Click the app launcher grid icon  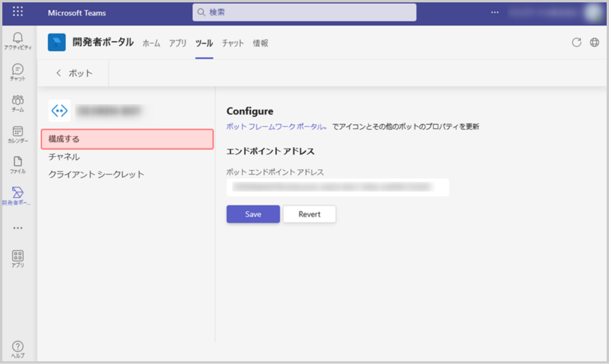click(x=18, y=12)
